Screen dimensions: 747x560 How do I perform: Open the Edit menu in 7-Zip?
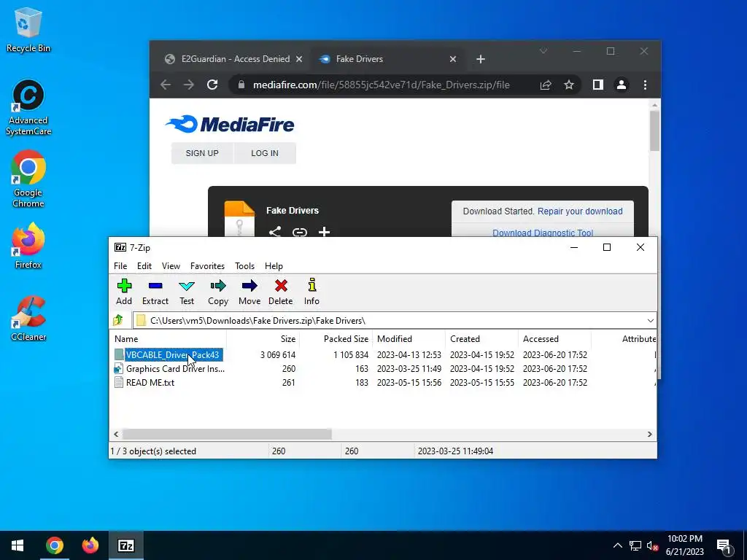point(144,266)
